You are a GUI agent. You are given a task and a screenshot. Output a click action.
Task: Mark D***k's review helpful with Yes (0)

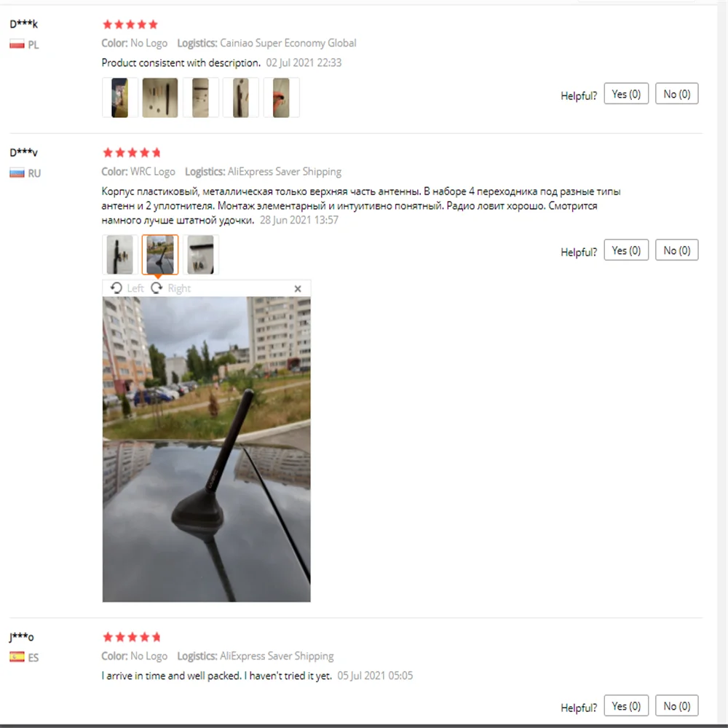626,94
